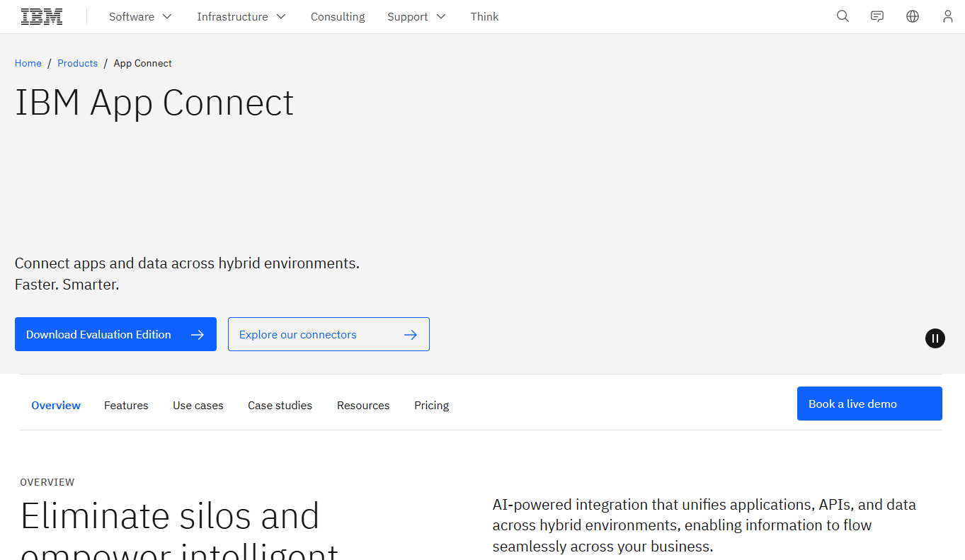The height and width of the screenshot is (560, 965).
Task: Click the IBM App Connect heading
Action: point(154,103)
